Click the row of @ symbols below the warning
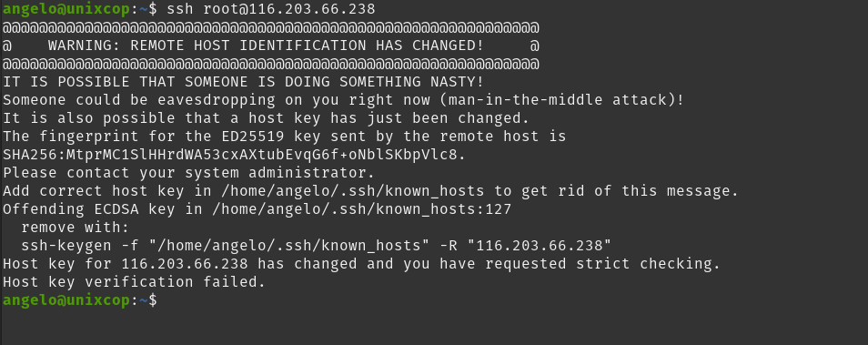 click(x=271, y=65)
